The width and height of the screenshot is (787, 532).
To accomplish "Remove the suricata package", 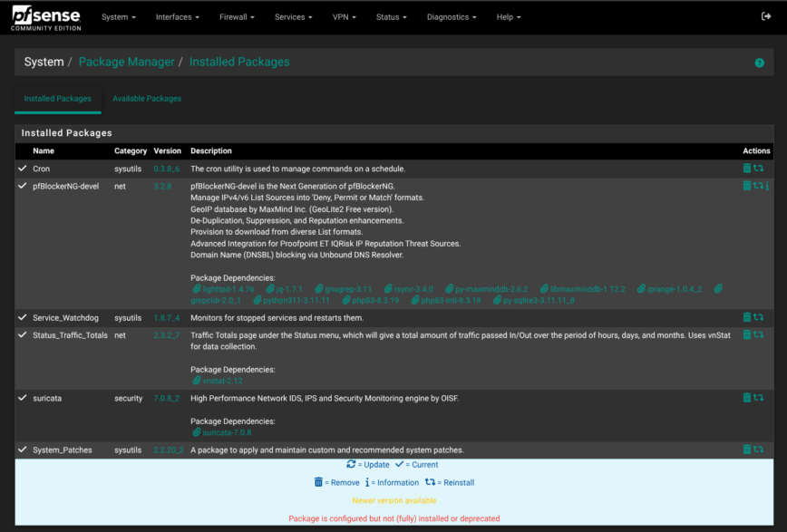I will 747,398.
